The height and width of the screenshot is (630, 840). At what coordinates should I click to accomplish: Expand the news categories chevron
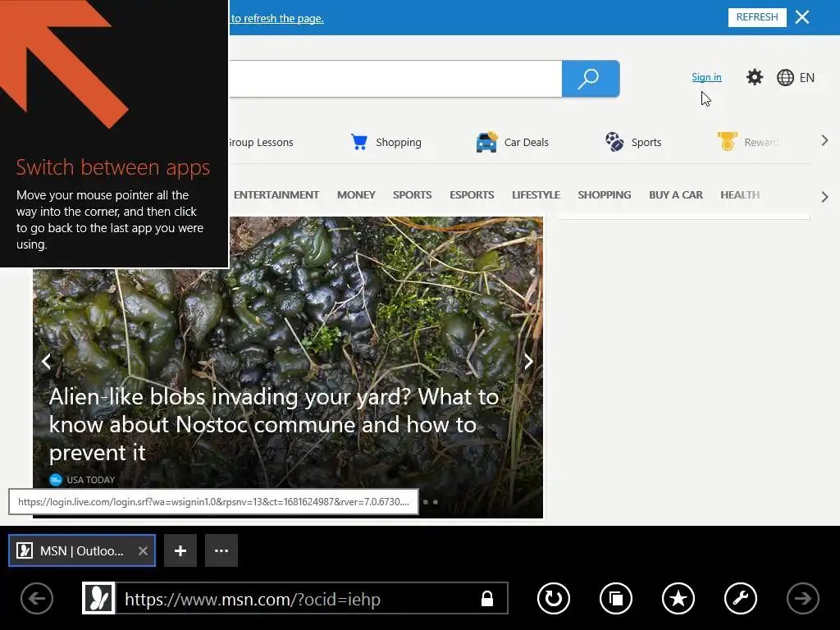[825, 197]
